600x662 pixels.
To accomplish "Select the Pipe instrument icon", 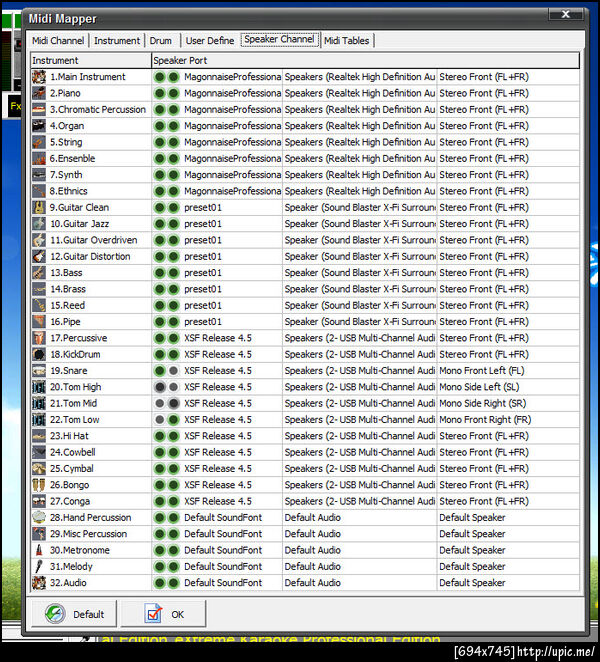I will pos(39,322).
